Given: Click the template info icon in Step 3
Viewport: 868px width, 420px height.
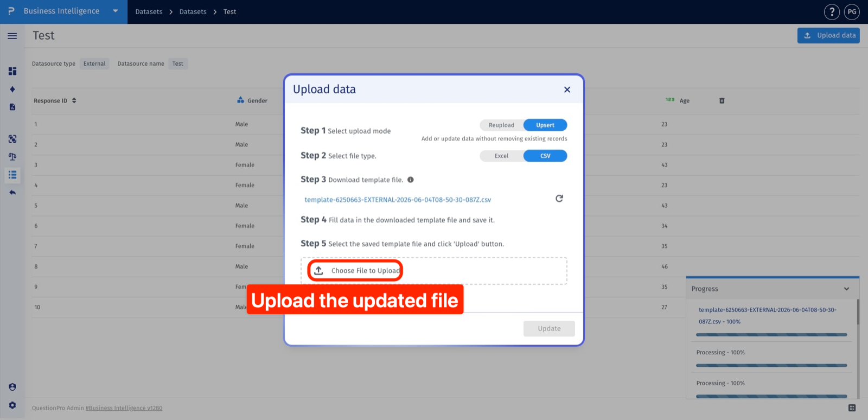Looking at the screenshot, I should (410, 180).
